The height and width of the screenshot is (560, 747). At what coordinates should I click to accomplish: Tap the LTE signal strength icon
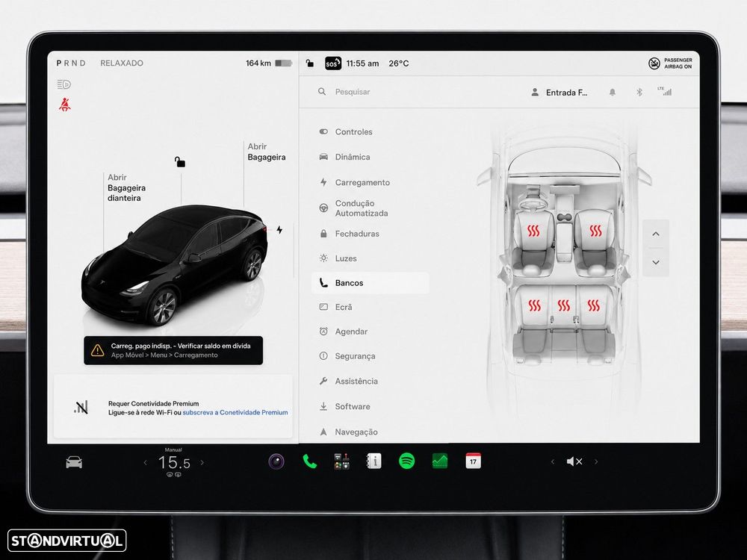665,91
